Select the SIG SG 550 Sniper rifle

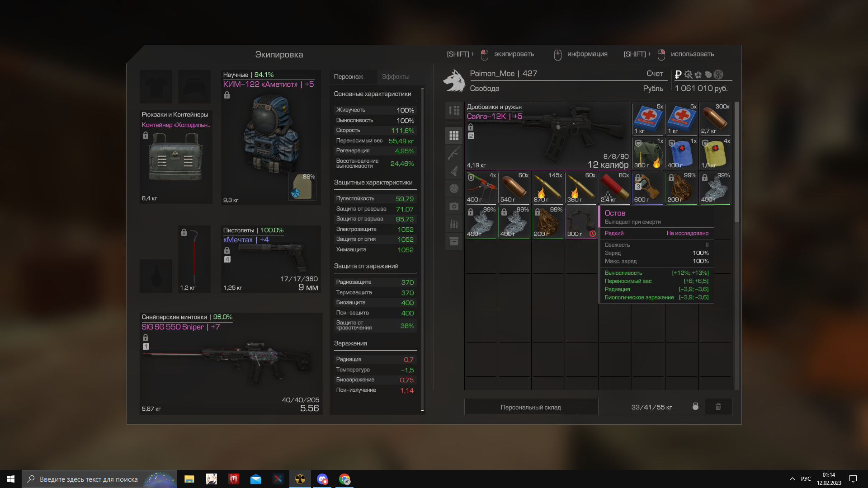tap(231, 364)
